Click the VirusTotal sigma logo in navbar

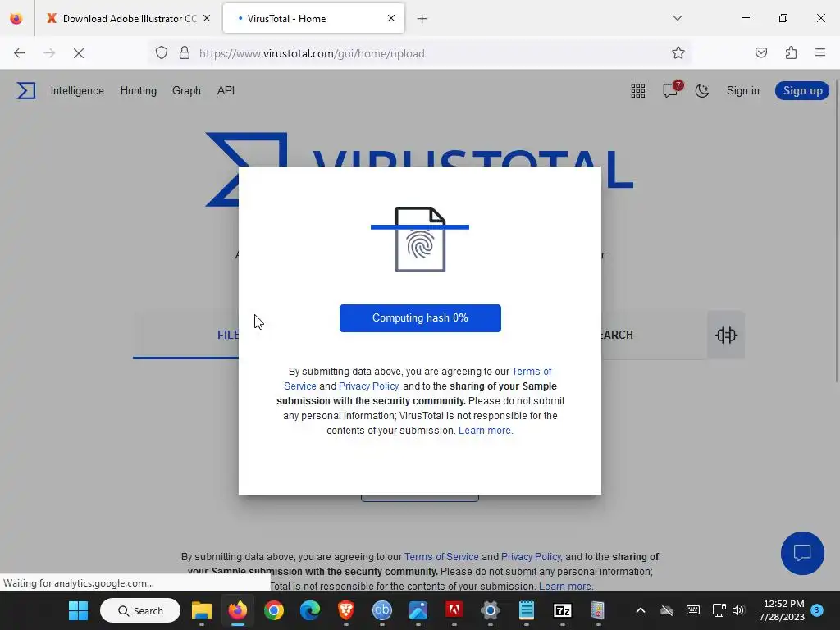pos(25,90)
